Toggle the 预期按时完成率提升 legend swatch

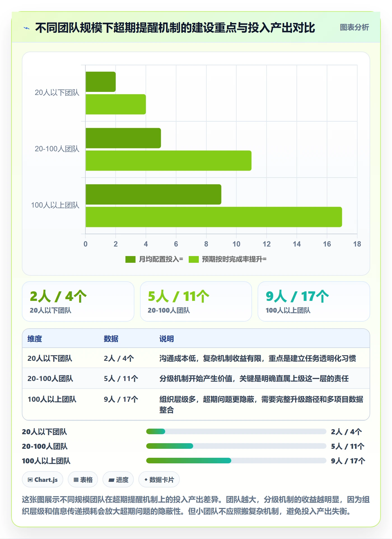coord(194,259)
